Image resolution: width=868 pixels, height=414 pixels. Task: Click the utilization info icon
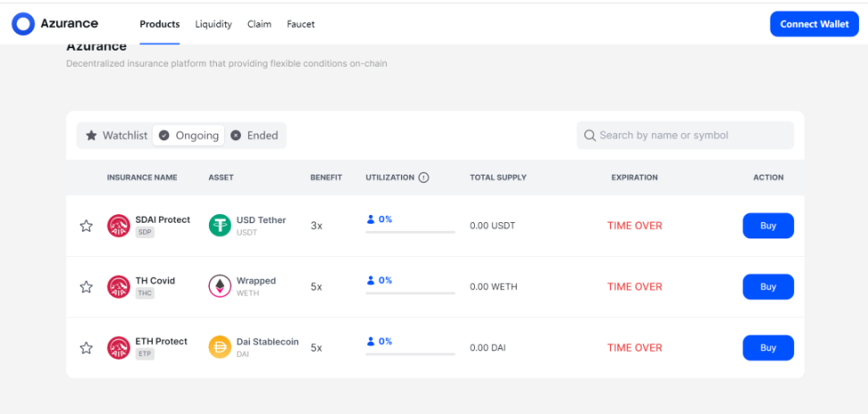pyautogui.click(x=423, y=178)
